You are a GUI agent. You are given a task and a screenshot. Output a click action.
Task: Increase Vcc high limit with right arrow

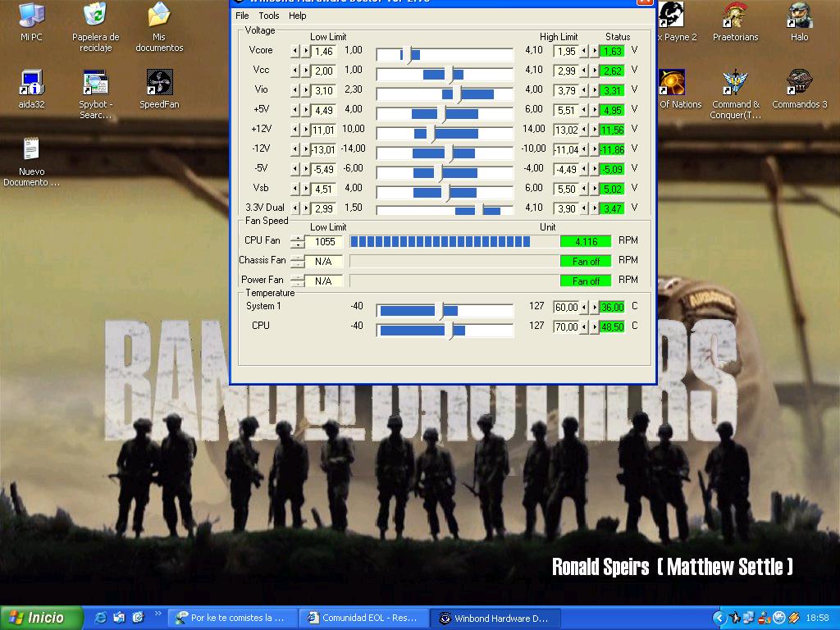(594, 71)
